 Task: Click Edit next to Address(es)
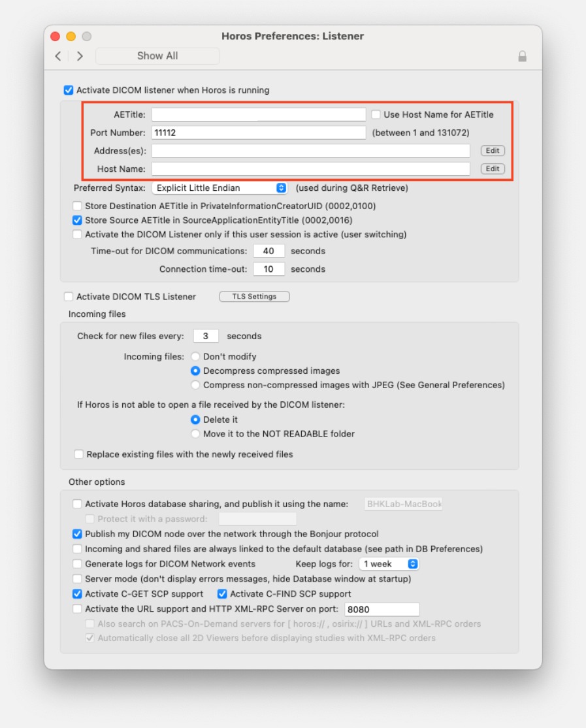pos(493,150)
